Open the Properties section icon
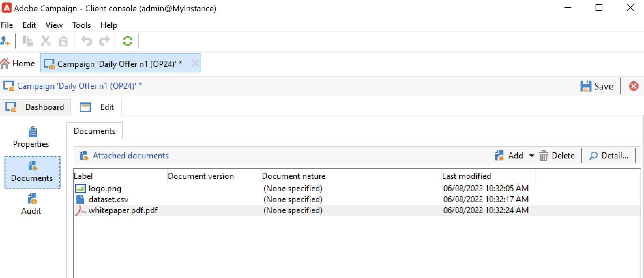644x278 pixels. click(x=32, y=132)
